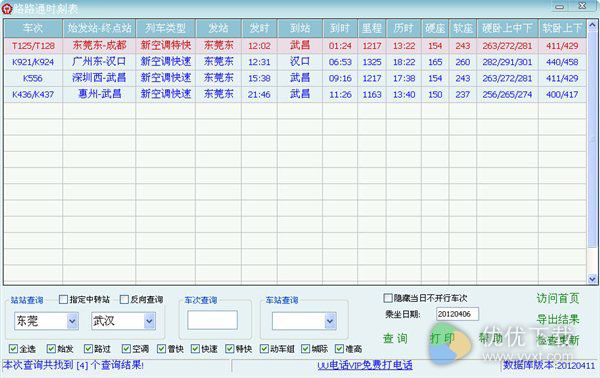Screen dimensions: 600x378
Task: Open the departure station dropdown showing 东莞
Action: coord(72,321)
